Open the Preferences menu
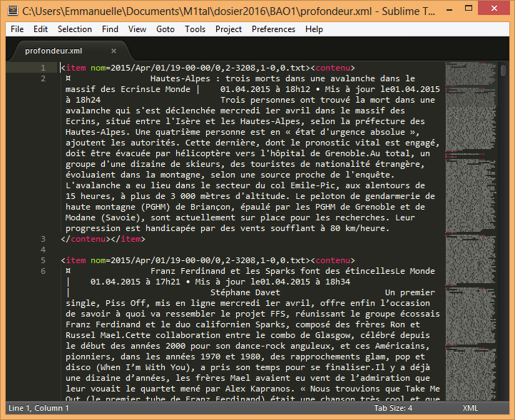This screenshot has height=420, width=515. click(x=273, y=29)
